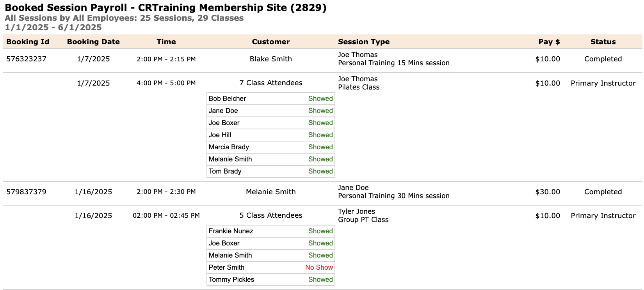Click the Status column header

(603, 42)
